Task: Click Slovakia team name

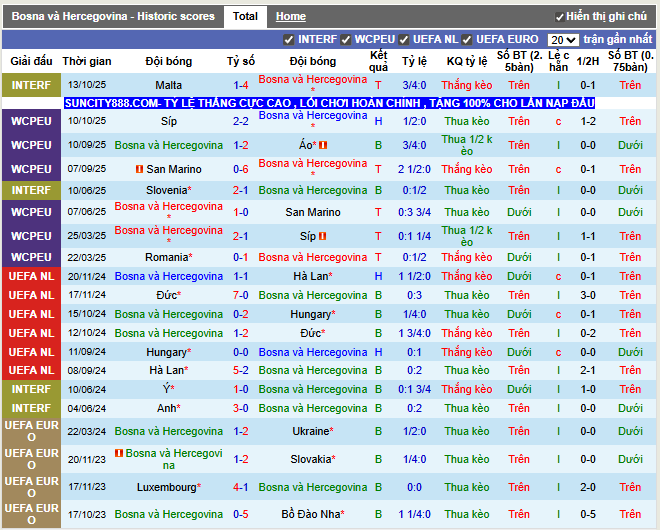Action: 313,459
